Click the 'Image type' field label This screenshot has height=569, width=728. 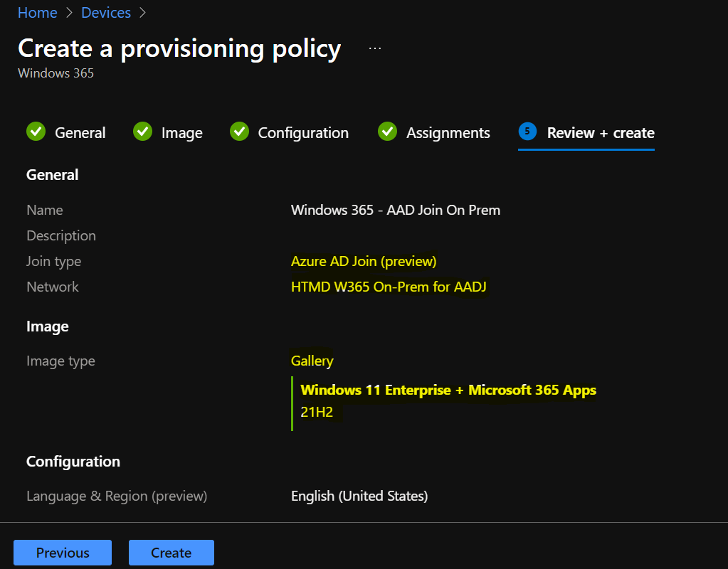click(60, 361)
